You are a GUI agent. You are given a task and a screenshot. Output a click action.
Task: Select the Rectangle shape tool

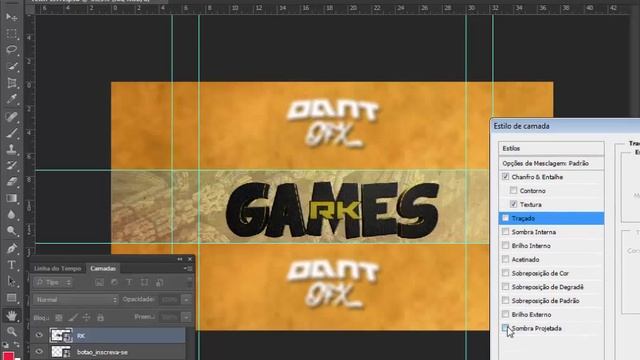[x=11, y=298]
